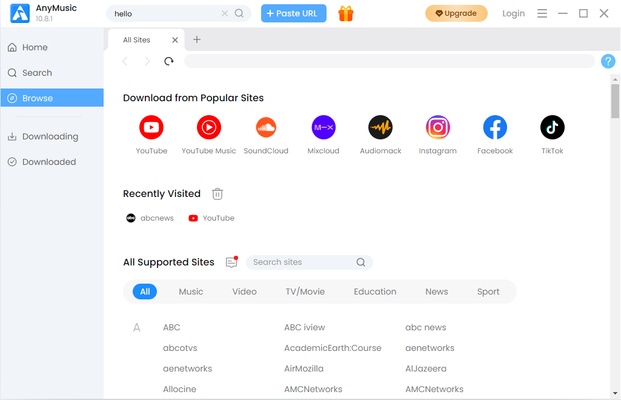Open Mixcloud site icon
Screen dimensions: 621x400
[323, 127]
